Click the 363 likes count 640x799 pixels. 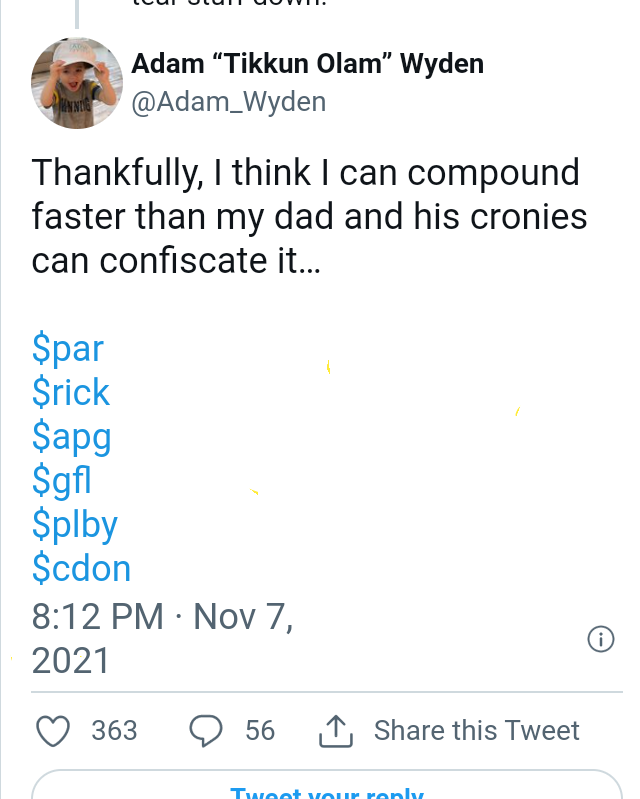coord(114,731)
